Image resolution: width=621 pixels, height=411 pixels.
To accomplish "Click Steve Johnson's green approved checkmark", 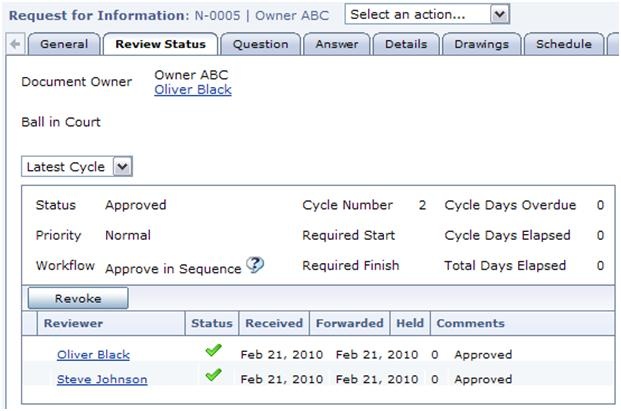I will [212, 376].
